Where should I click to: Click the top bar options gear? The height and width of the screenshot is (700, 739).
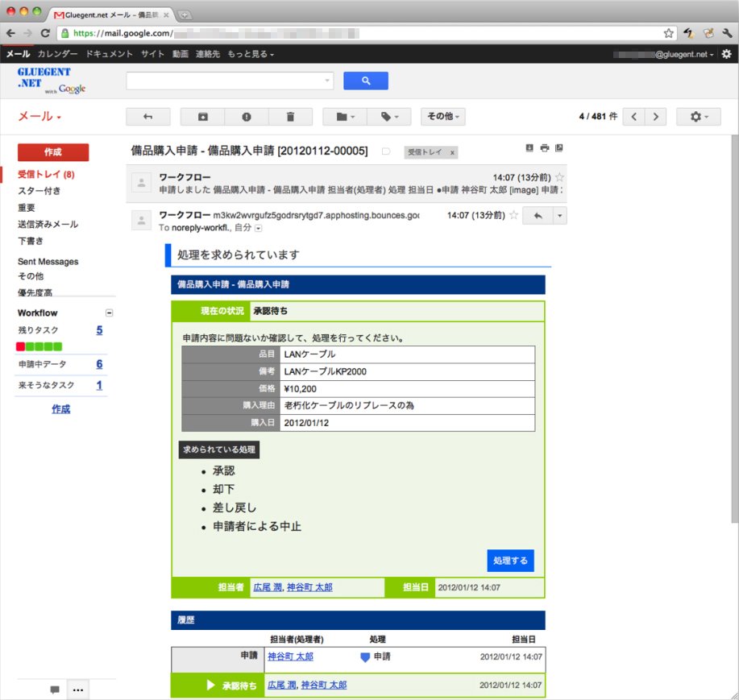727,54
